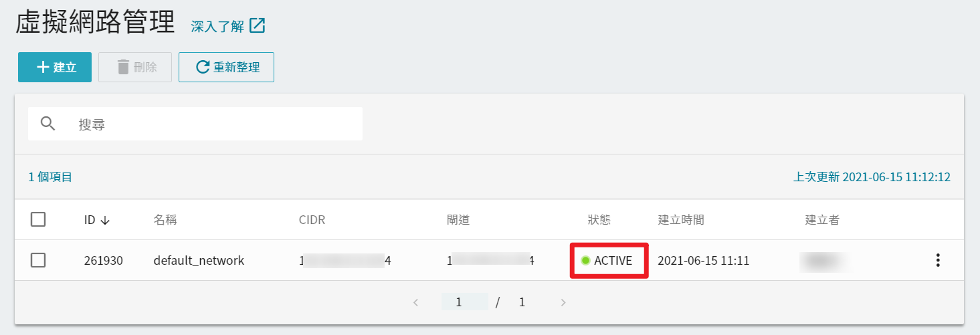Click the green ACTIVE status indicator
980x335 pixels.
pos(586,260)
